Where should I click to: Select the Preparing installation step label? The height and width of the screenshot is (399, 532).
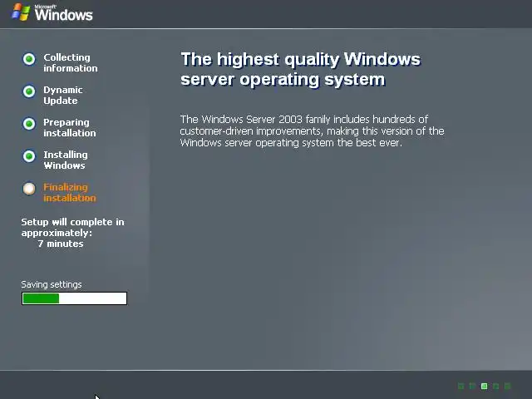pos(70,127)
